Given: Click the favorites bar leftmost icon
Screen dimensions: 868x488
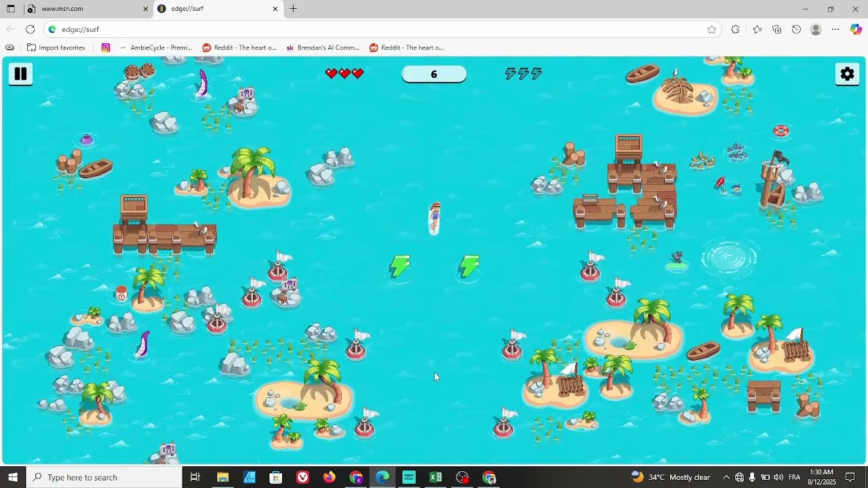Looking at the screenshot, I should (x=9, y=47).
